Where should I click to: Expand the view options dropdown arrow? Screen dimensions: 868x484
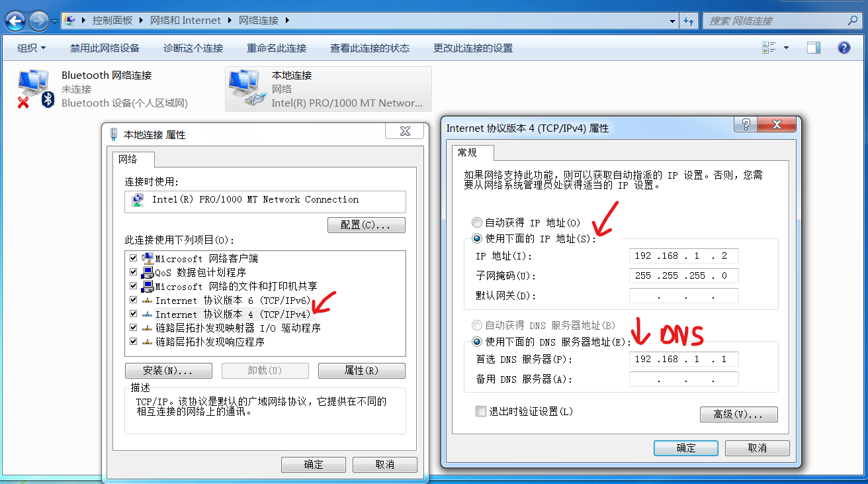point(786,48)
